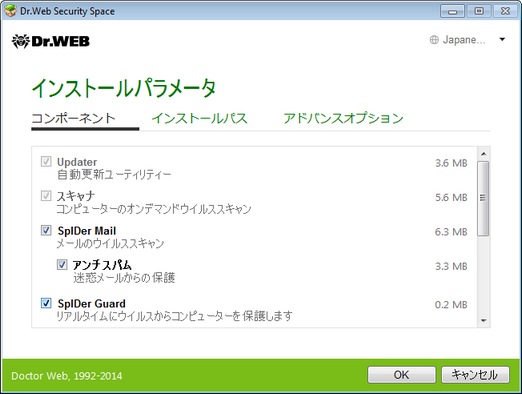This screenshot has height=394, width=522.
Task: Switch to the コンポーネント tab
Action: (74, 118)
